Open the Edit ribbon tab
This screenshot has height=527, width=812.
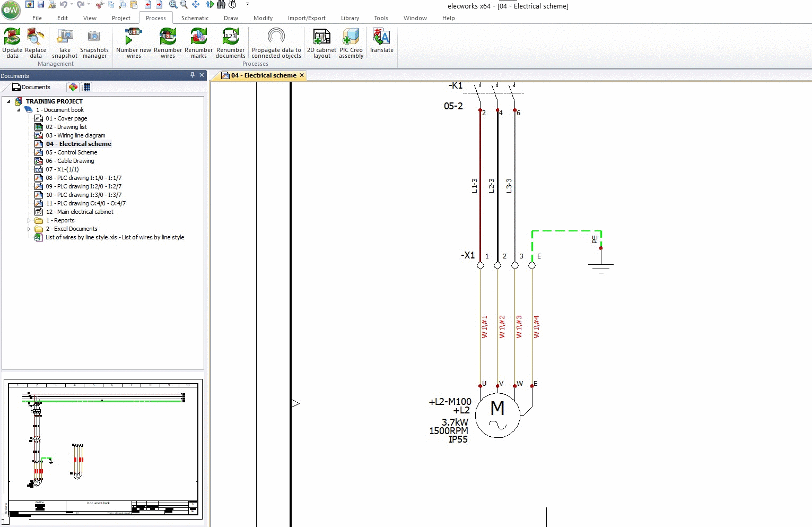pyautogui.click(x=63, y=18)
